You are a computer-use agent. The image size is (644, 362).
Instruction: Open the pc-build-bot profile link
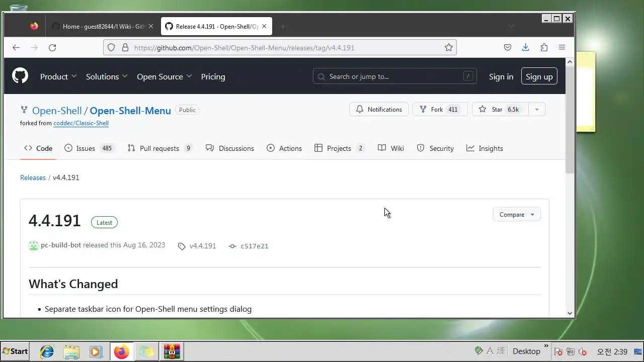pyautogui.click(x=61, y=245)
